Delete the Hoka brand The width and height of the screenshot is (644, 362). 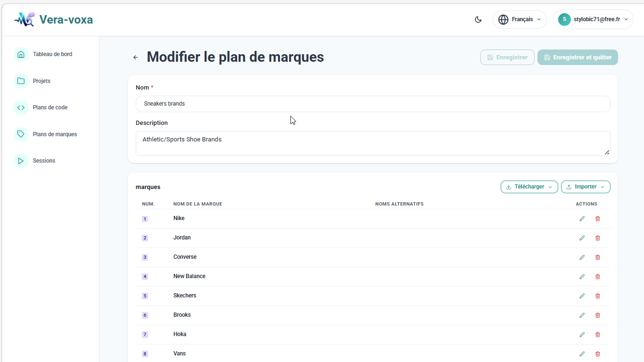[598, 335]
